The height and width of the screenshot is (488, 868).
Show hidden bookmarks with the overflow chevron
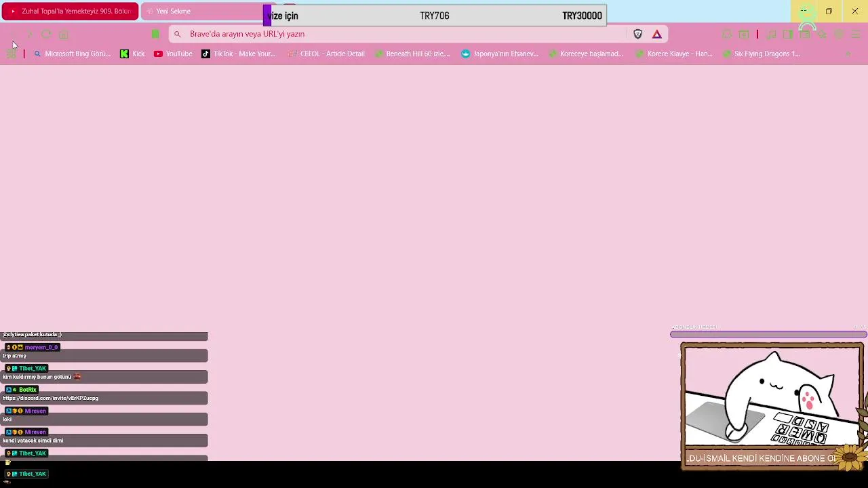point(848,54)
